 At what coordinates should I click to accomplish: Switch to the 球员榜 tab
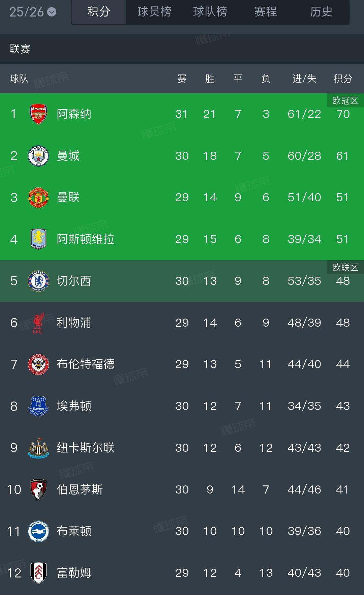click(x=154, y=12)
